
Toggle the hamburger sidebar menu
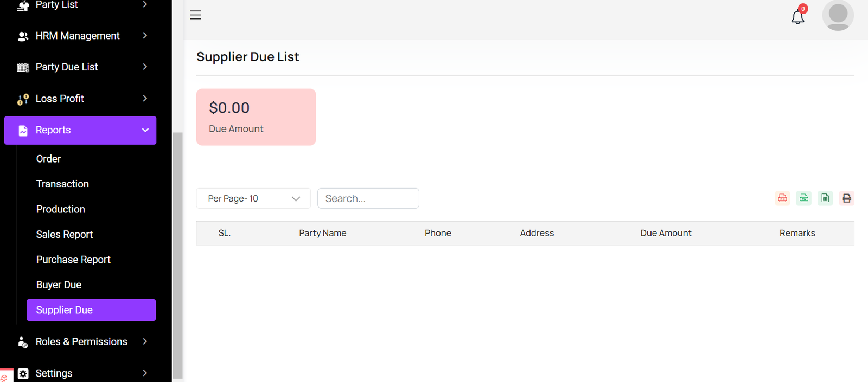(x=196, y=15)
